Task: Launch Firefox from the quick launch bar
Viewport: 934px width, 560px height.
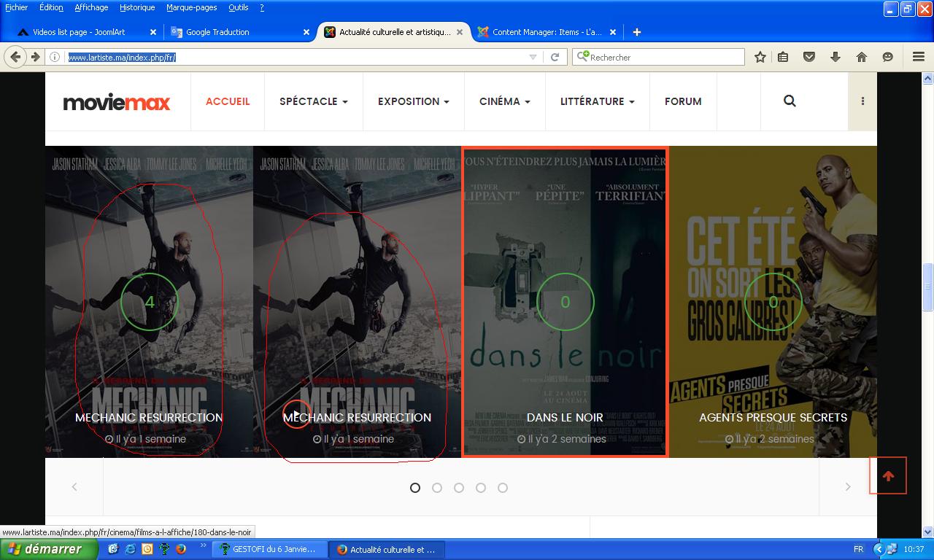Action: click(x=181, y=549)
